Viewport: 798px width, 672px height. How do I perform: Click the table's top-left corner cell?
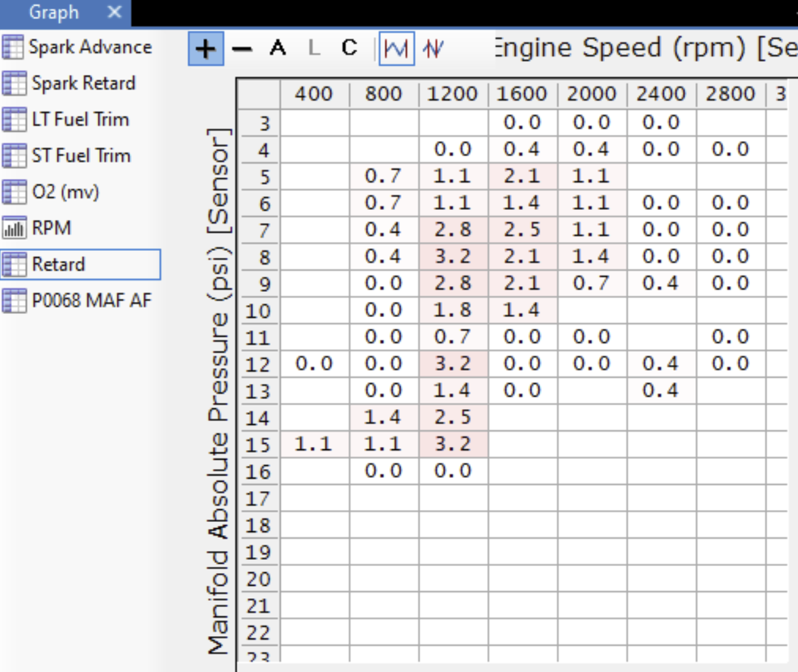point(259,94)
